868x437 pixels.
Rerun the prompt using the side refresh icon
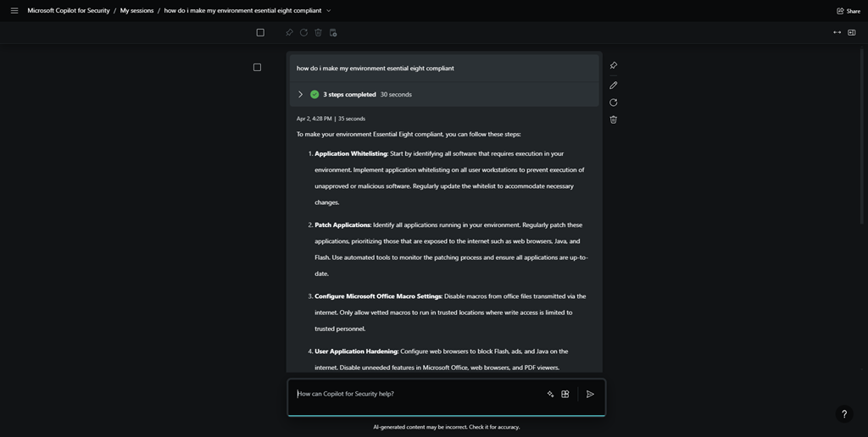(613, 102)
